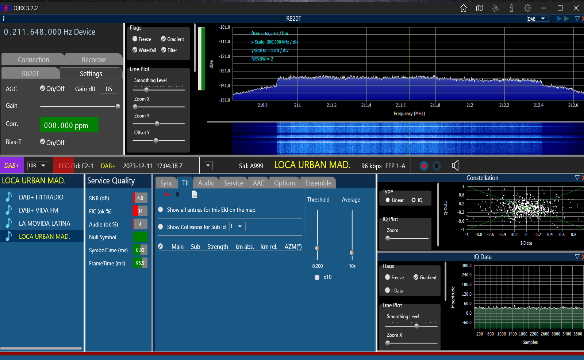Switch to the Connection tab
This screenshot has height=360, width=584.
point(33,60)
